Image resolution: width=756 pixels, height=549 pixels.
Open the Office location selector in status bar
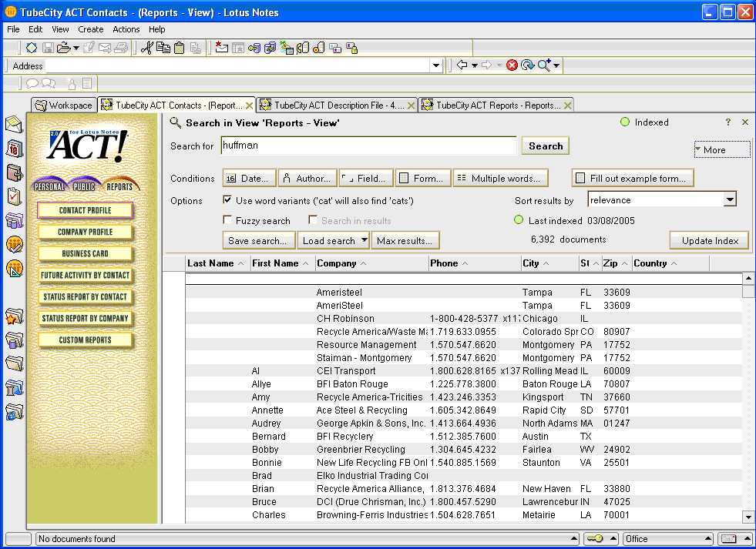[667, 538]
